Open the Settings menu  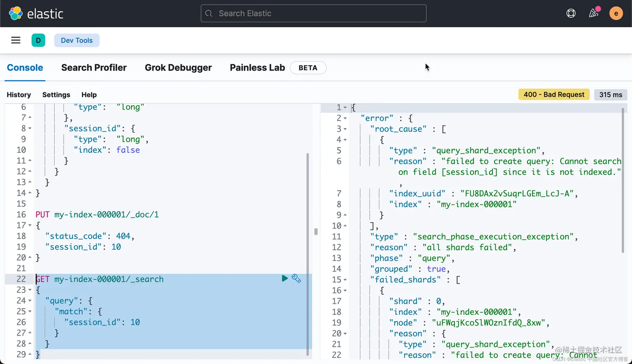click(56, 95)
